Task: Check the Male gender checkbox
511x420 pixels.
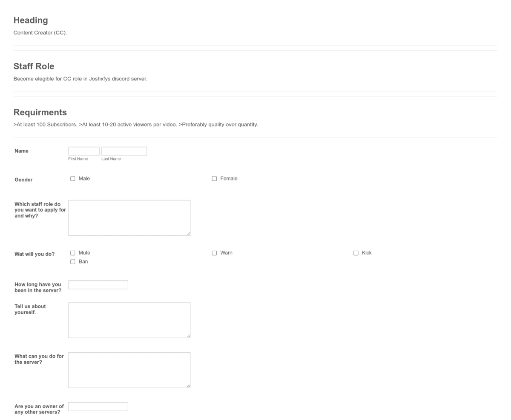Action: [72, 178]
